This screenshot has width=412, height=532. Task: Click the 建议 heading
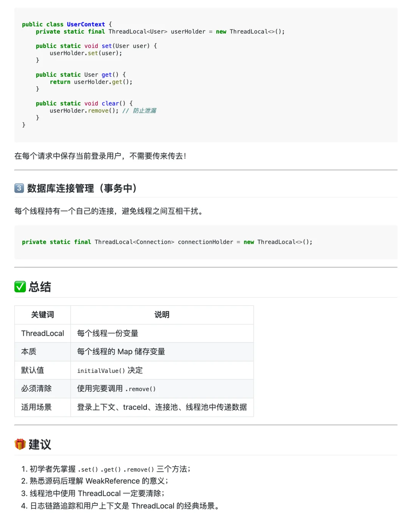pyautogui.click(x=41, y=445)
